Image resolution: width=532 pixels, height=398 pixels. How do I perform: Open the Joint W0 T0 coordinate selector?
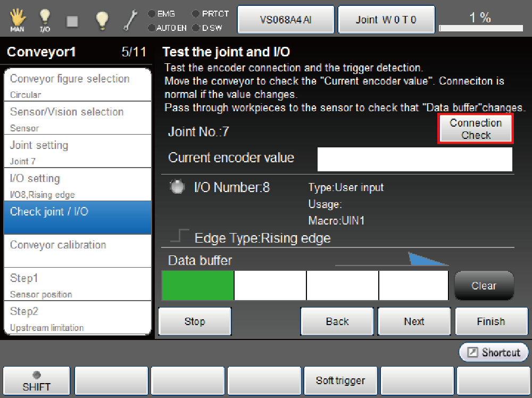[386, 20]
